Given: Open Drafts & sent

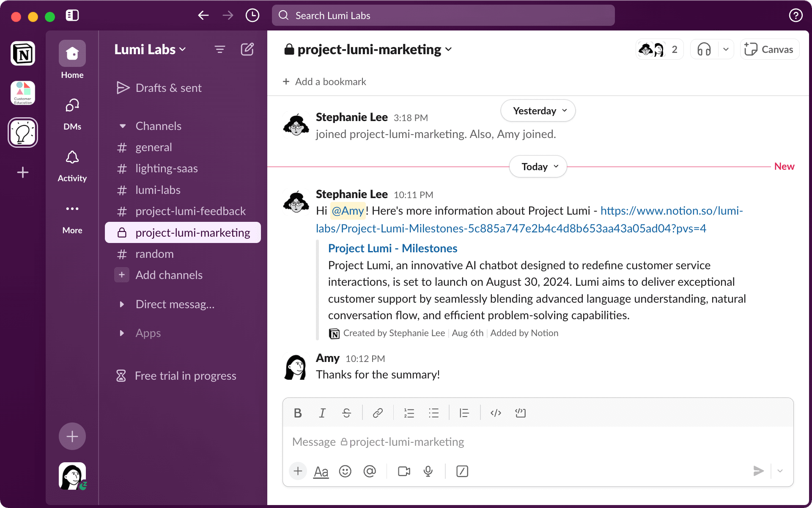Looking at the screenshot, I should (x=168, y=88).
